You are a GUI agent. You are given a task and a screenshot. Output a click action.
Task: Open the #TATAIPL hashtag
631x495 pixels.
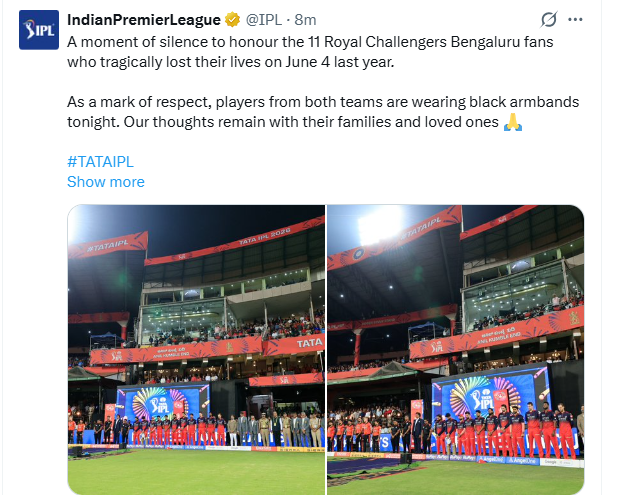point(100,162)
